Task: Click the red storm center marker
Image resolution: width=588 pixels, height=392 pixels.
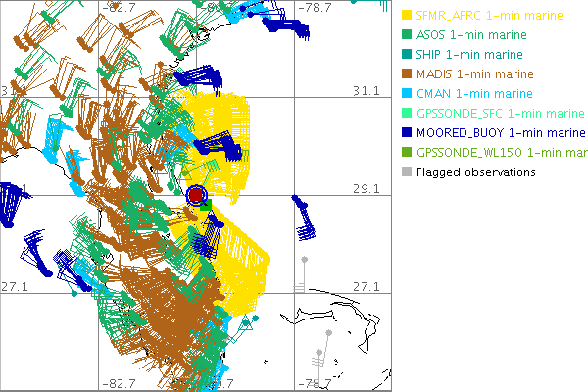Action: click(196, 196)
